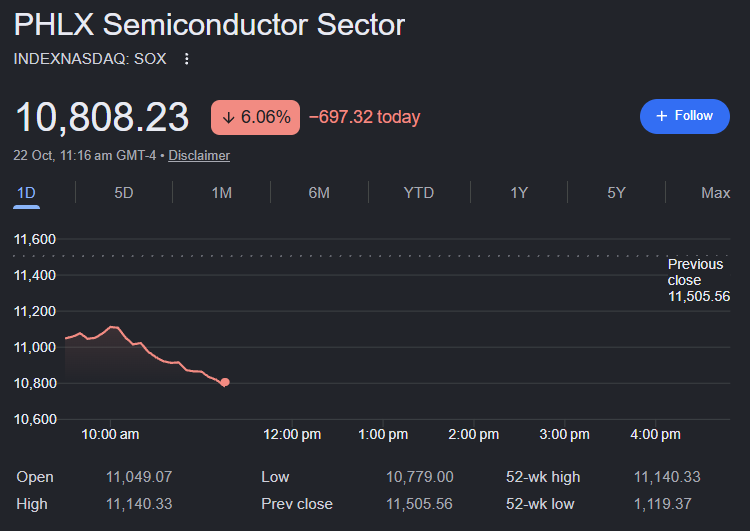
Task: Open the Disclaimer link
Action: [x=199, y=155]
